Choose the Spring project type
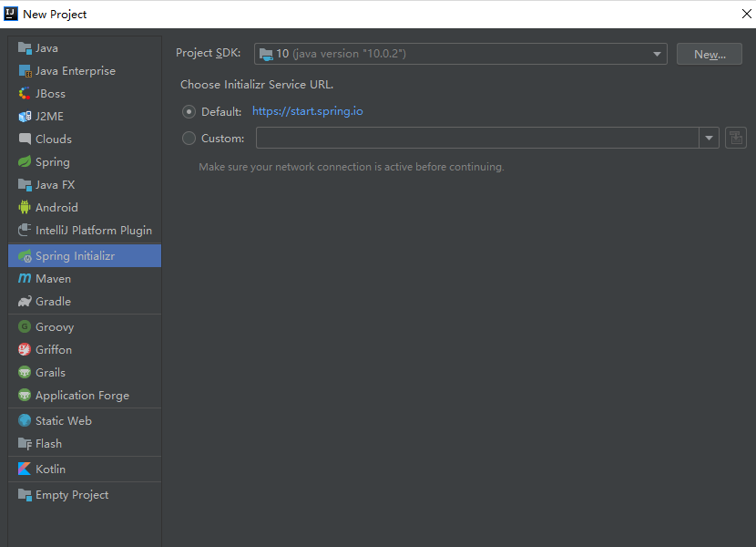 pyautogui.click(x=85, y=161)
